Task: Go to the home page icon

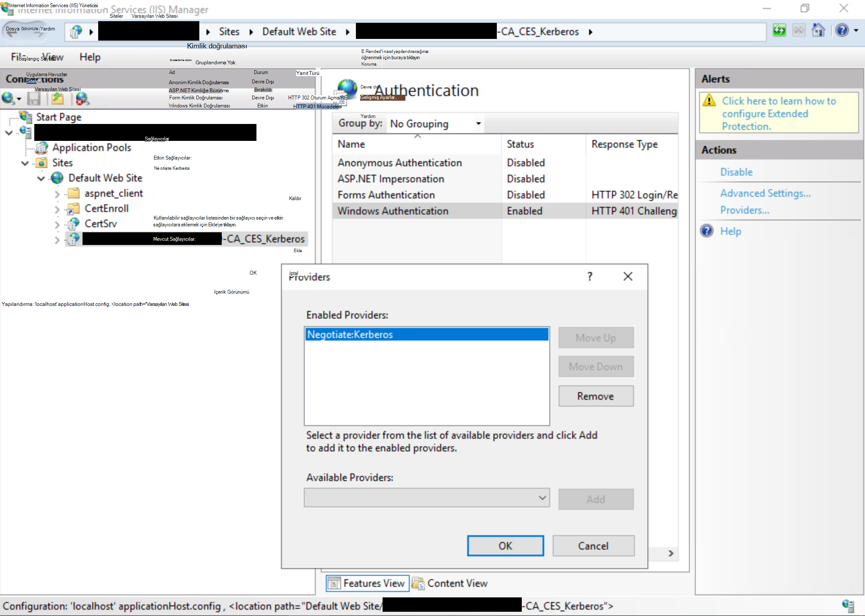Action: (x=818, y=31)
